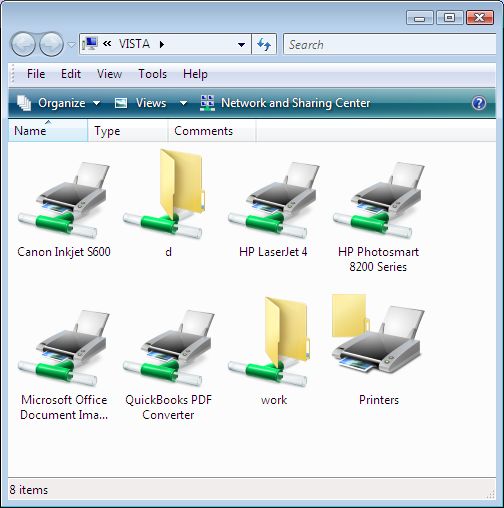Open the Tools menu
504x508 pixels.
pos(152,74)
